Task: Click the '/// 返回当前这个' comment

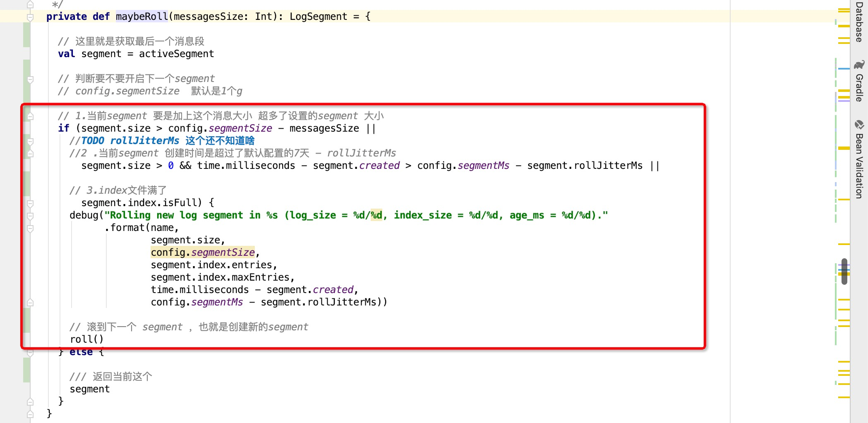Action: (111, 377)
